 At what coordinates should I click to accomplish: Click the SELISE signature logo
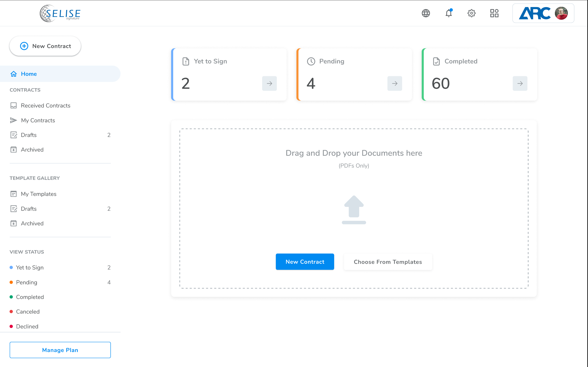[60, 13]
